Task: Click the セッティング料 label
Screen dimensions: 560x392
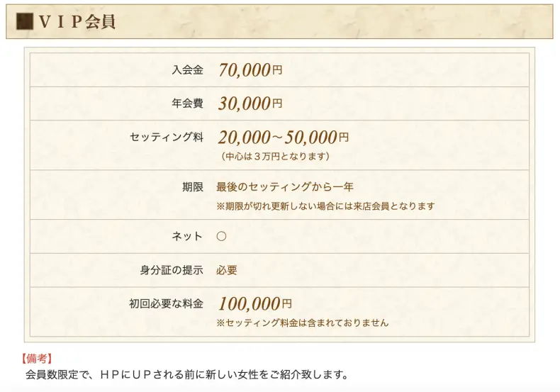Action: click(x=167, y=137)
